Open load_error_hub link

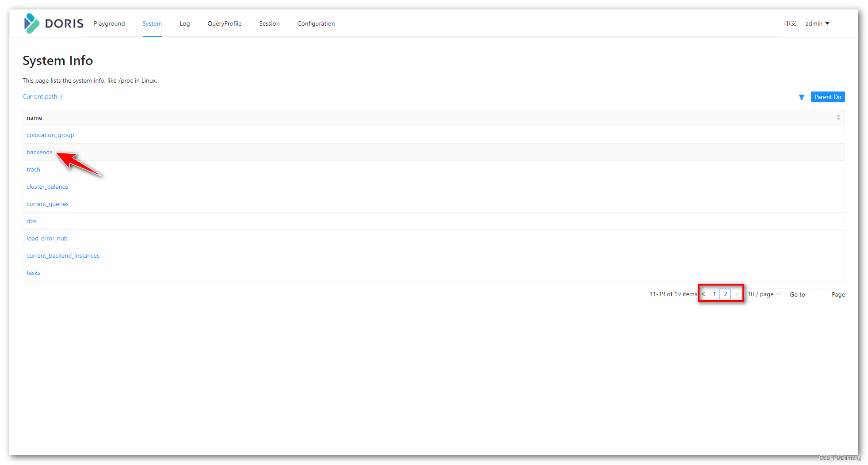47,239
